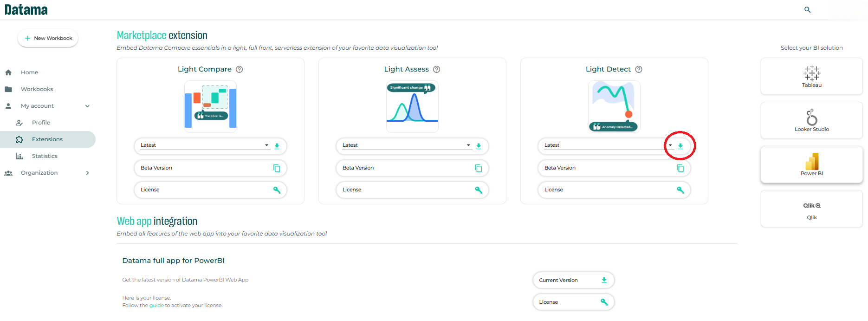Click the Light Compare illustration thumbnail
The image size is (868, 321).
tap(211, 107)
